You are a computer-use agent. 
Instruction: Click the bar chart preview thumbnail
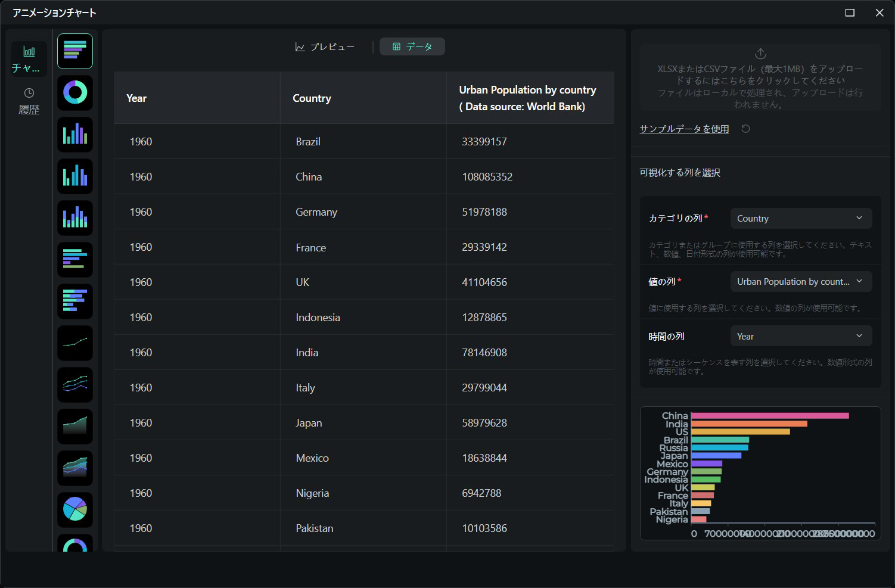[760, 473]
